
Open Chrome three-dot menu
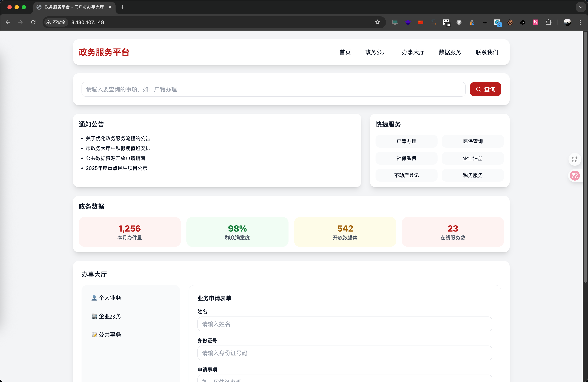click(580, 22)
